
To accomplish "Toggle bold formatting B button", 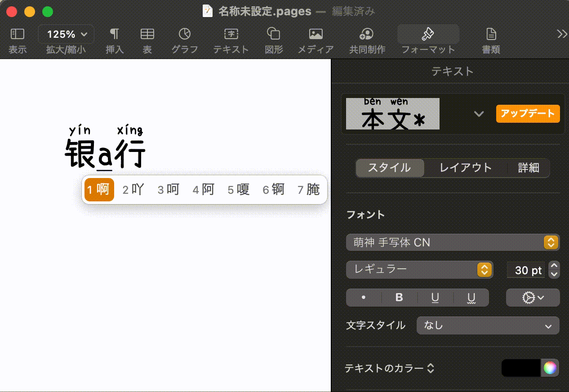I will (399, 298).
